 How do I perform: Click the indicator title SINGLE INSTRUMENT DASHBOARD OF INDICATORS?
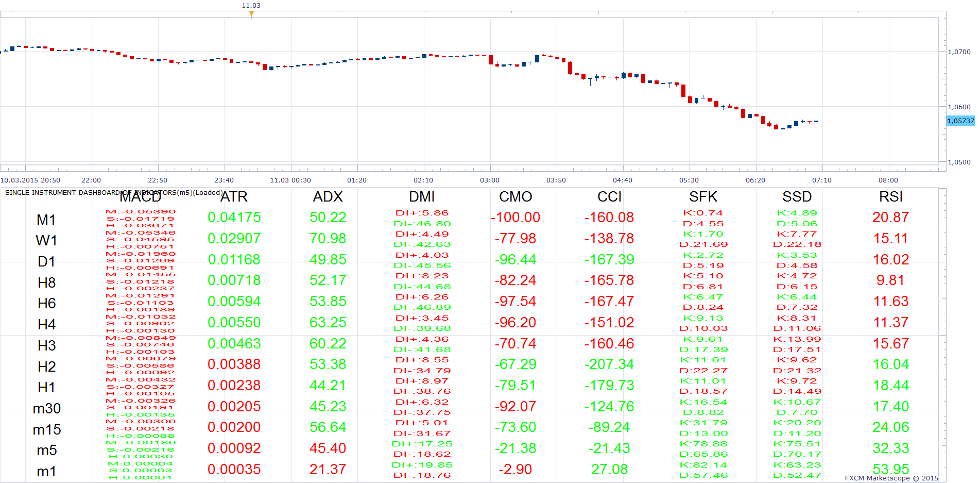(x=114, y=192)
